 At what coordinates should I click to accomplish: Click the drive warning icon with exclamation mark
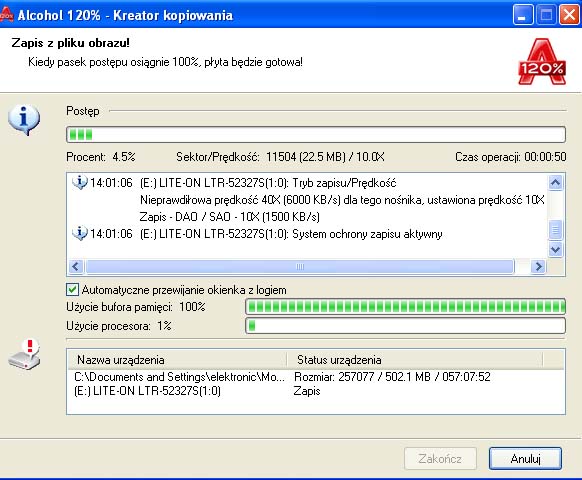pyautogui.click(x=24, y=354)
